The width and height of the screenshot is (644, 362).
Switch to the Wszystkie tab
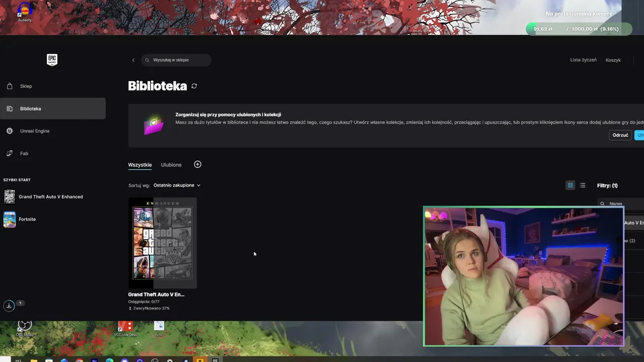click(x=140, y=165)
